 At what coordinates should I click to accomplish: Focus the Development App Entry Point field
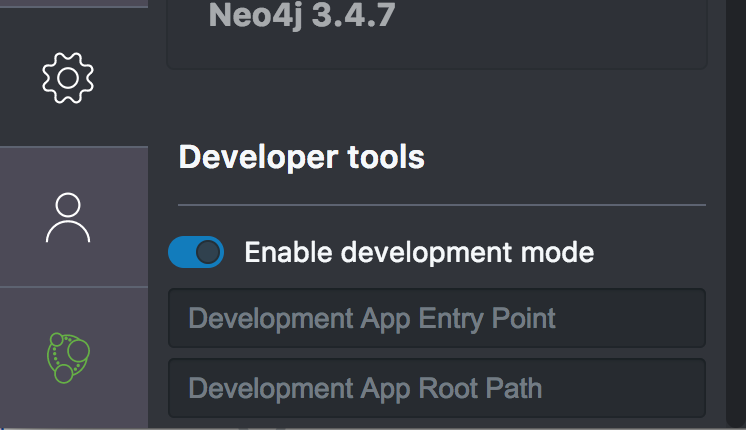click(x=437, y=319)
